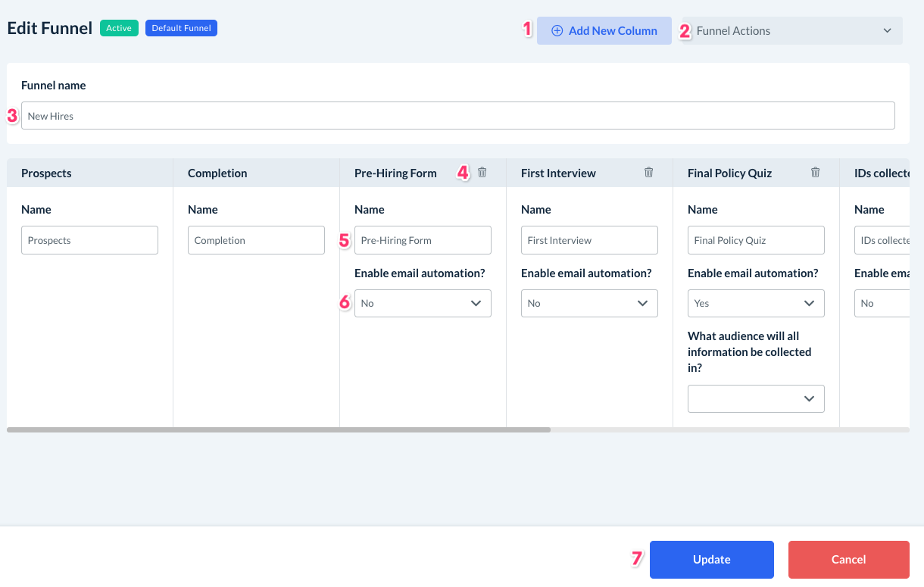Open the Funnel Actions dropdown
The image size is (924, 587).
tap(792, 31)
